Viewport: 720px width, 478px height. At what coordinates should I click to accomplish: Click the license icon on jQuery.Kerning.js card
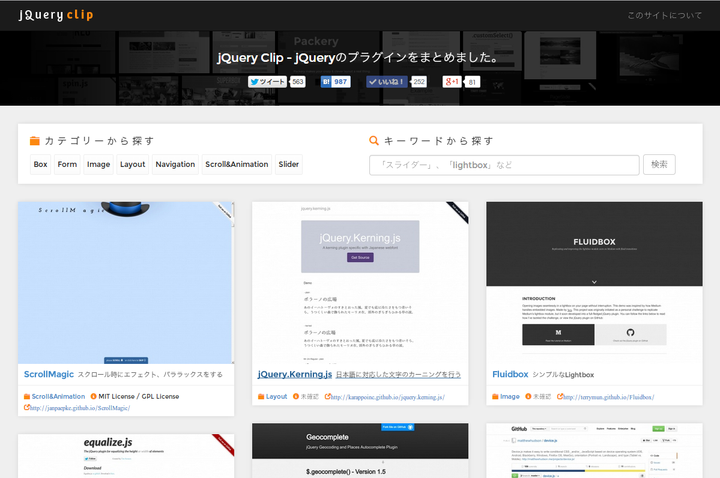pos(296,396)
